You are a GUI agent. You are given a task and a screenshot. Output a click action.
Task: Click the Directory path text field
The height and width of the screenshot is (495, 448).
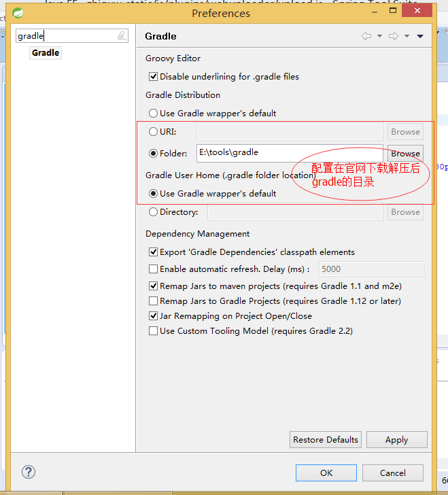coord(295,212)
